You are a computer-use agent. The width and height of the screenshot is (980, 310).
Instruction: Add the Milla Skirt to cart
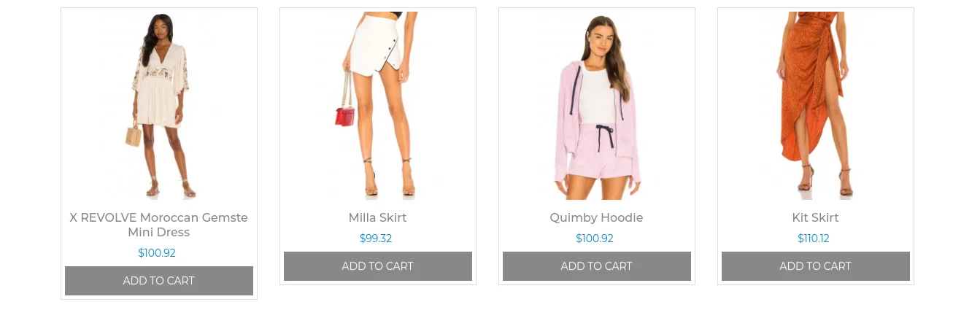click(378, 266)
